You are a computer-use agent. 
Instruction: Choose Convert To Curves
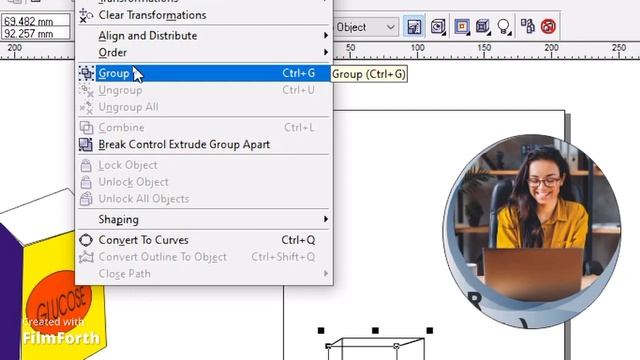[203, 240]
